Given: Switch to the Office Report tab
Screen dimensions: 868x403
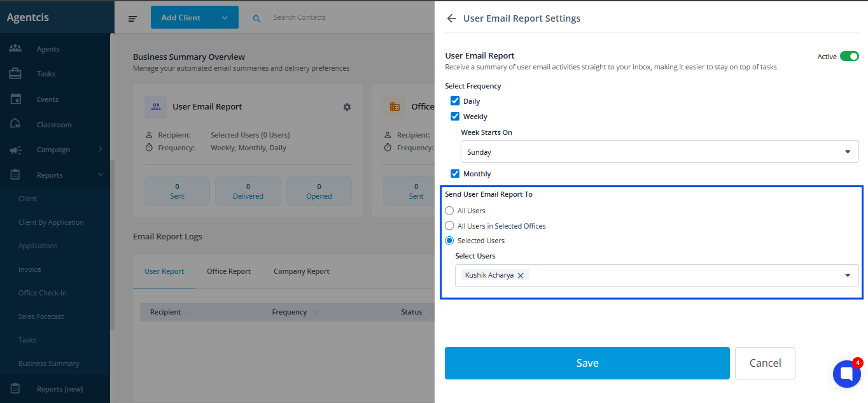Looking at the screenshot, I should (x=228, y=271).
